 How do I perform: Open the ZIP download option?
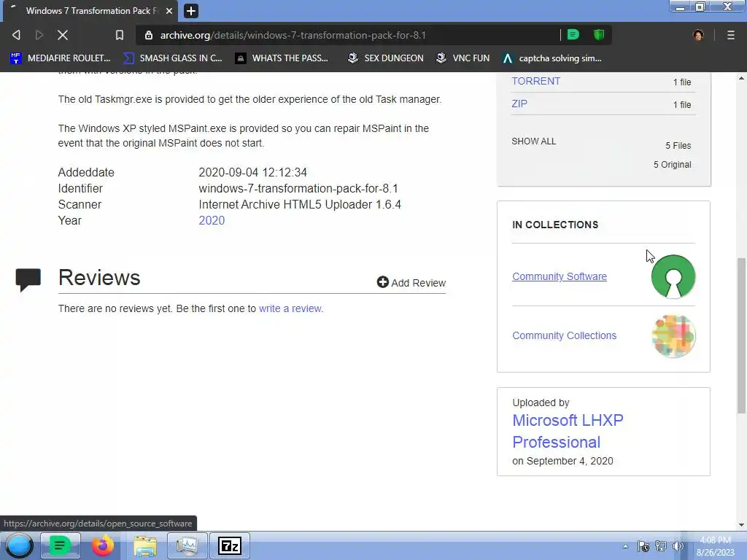click(x=519, y=104)
